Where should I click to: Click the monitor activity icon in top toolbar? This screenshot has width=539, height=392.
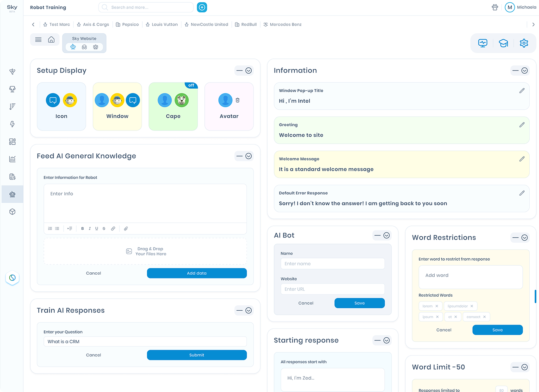(483, 43)
